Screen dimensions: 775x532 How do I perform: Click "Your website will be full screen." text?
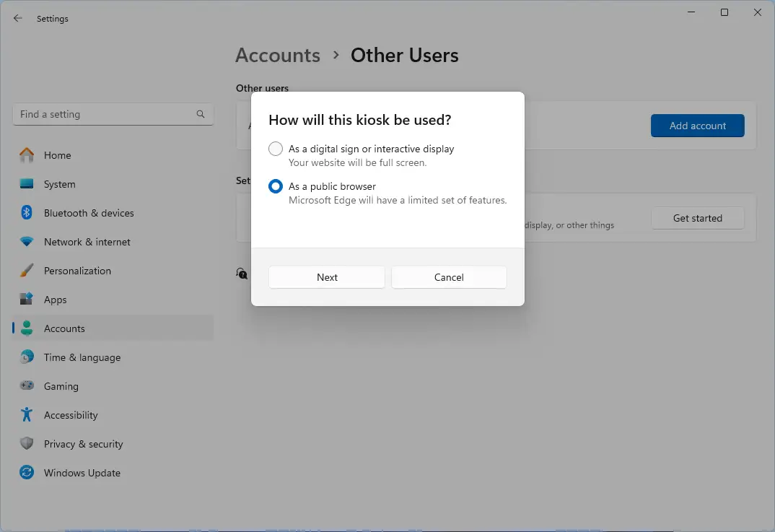[357, 162]
